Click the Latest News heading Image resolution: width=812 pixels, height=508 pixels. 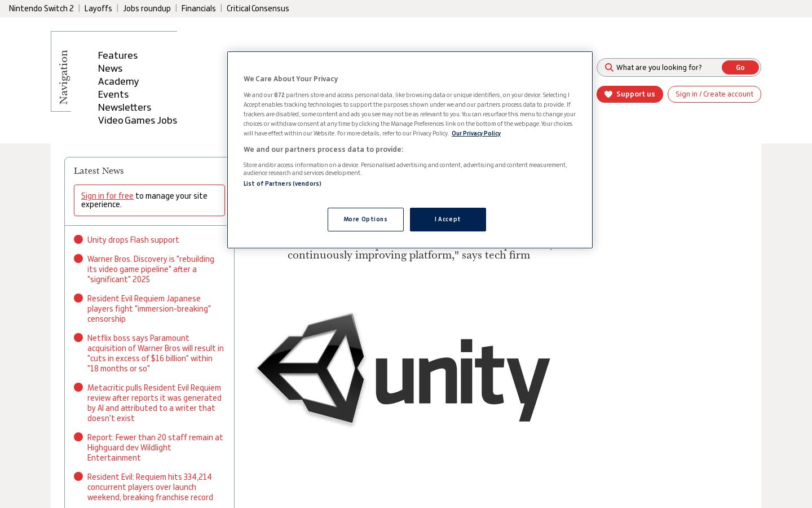point(99,171)
